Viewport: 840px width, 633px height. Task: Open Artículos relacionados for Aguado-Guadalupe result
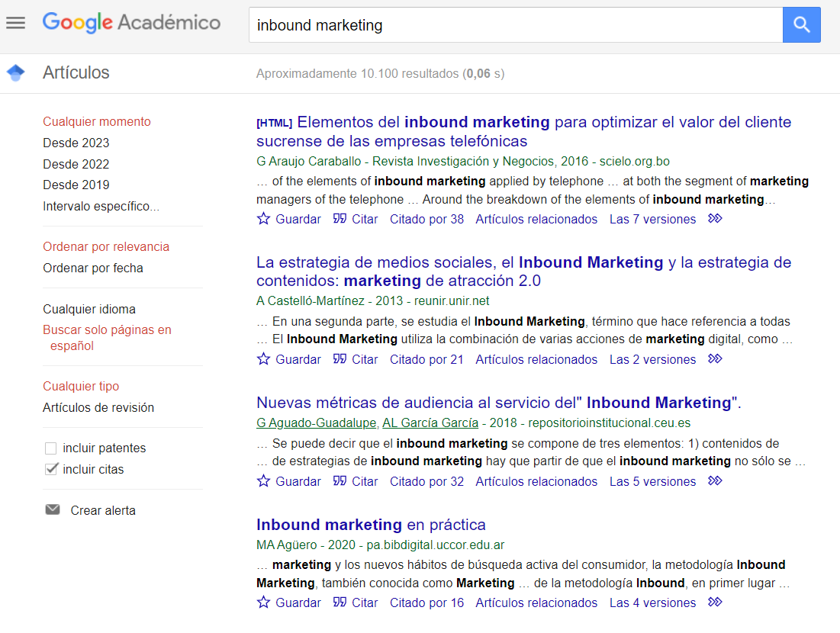click(536, 481)
